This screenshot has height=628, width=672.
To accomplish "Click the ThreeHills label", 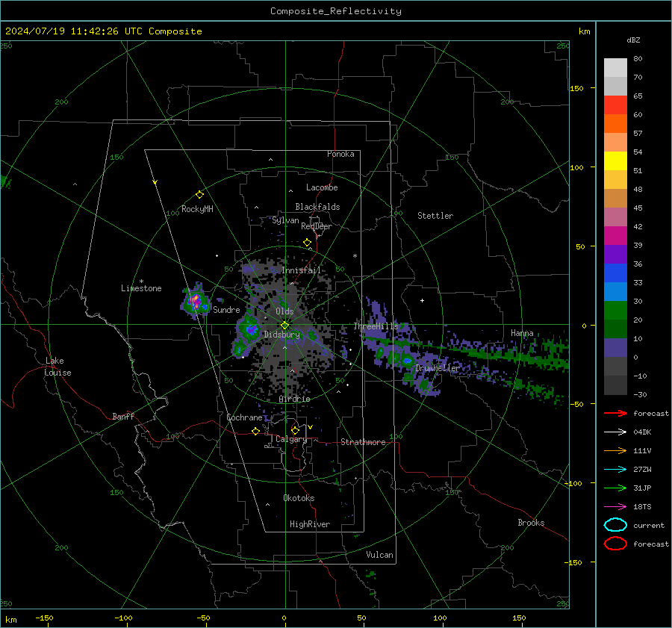I will (x=376, y=326).
